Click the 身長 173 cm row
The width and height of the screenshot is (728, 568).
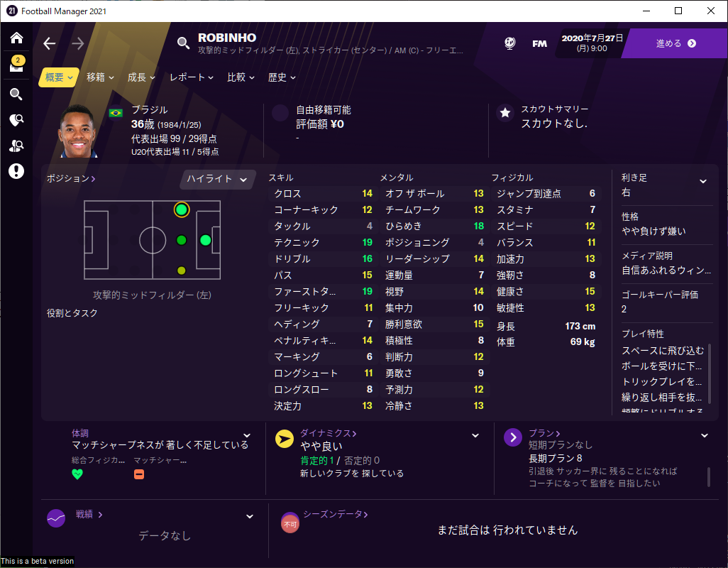[x=546, y=326]
